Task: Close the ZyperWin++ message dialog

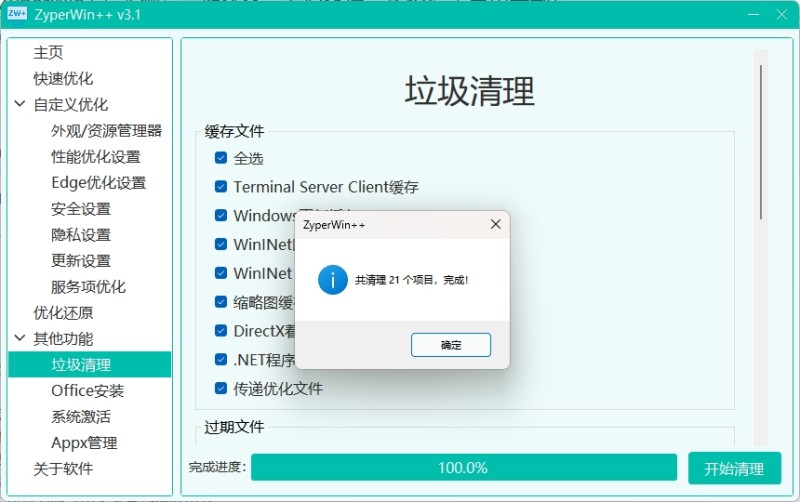Action: click(495, 225)
